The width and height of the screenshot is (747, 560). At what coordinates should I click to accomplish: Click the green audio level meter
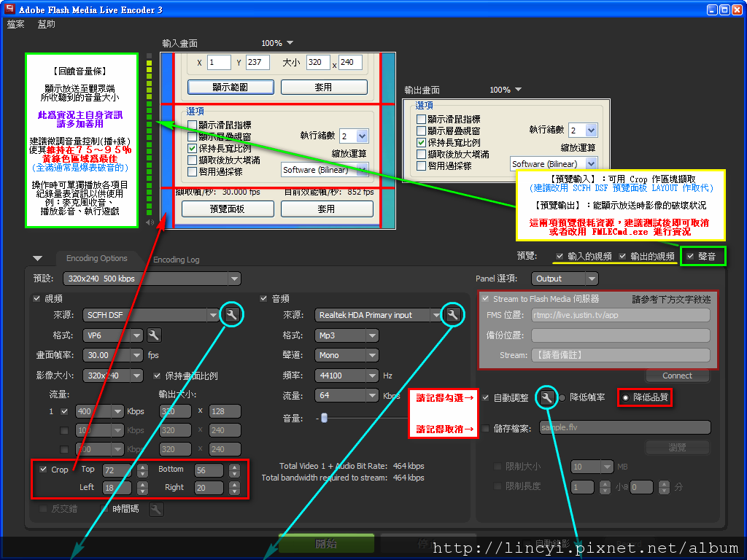pos(149,135)
